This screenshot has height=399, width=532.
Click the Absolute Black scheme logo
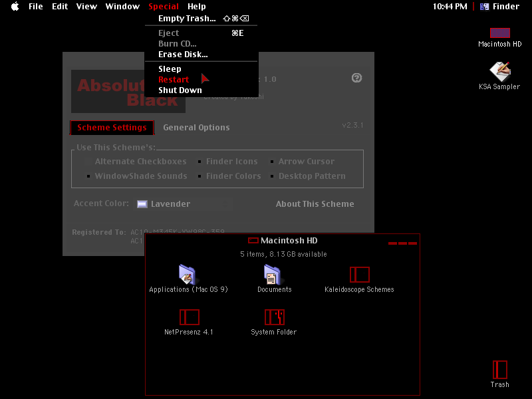[128, 92]
